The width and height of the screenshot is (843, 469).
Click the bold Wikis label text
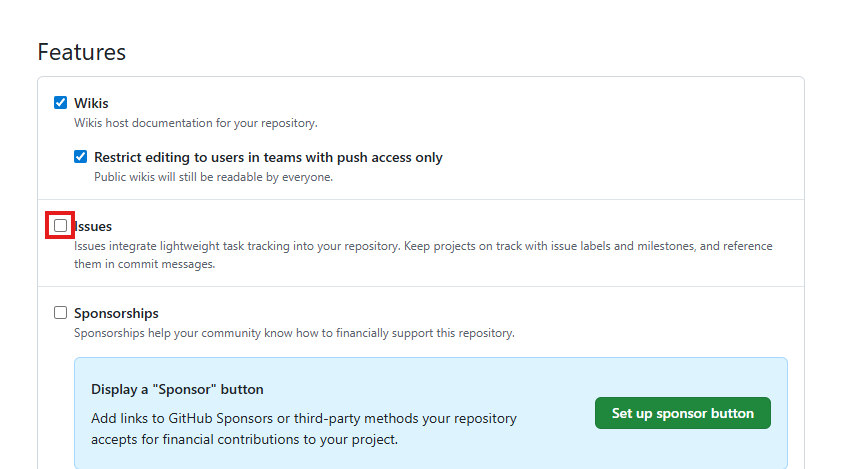coord(91,103)
